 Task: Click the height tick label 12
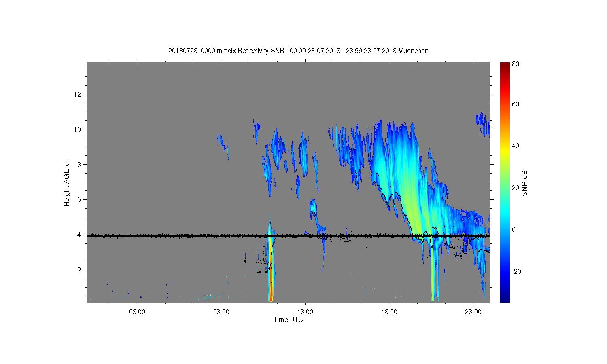click(x=78, y=94)
